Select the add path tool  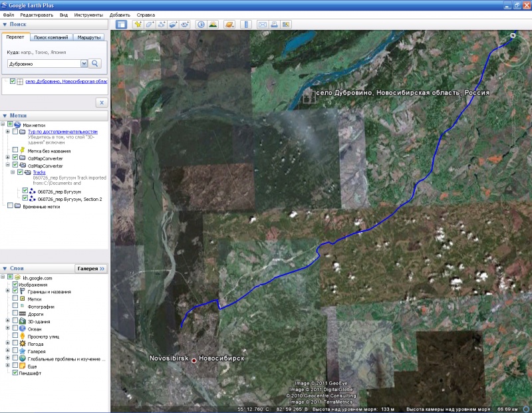click(x=162, y=25)
